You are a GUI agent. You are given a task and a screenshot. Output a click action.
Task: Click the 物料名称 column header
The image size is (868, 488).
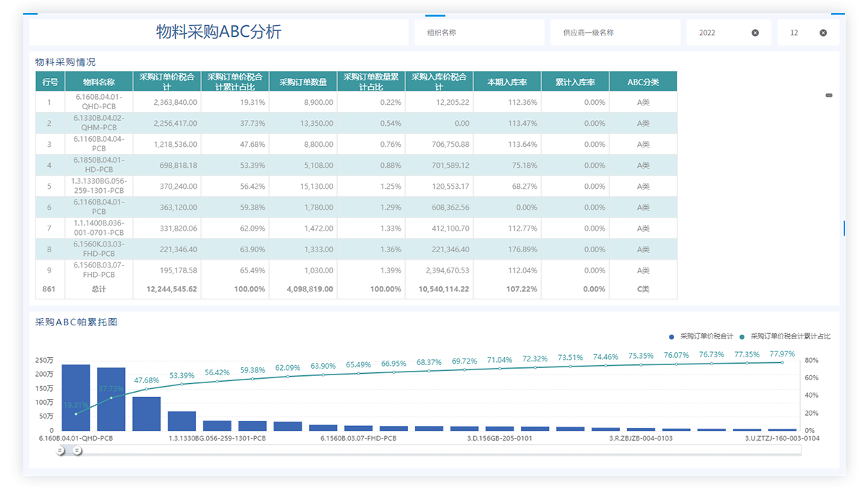click(x=98, y=82)
